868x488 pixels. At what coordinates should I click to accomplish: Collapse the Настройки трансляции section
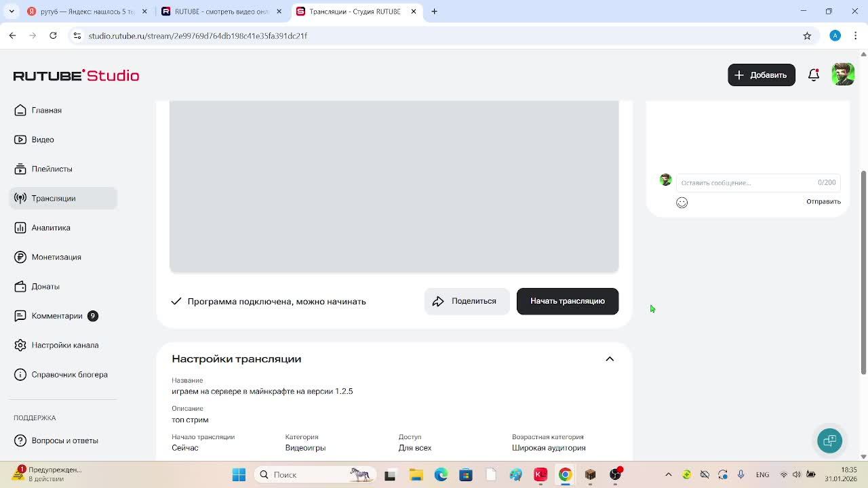point(610,359)
